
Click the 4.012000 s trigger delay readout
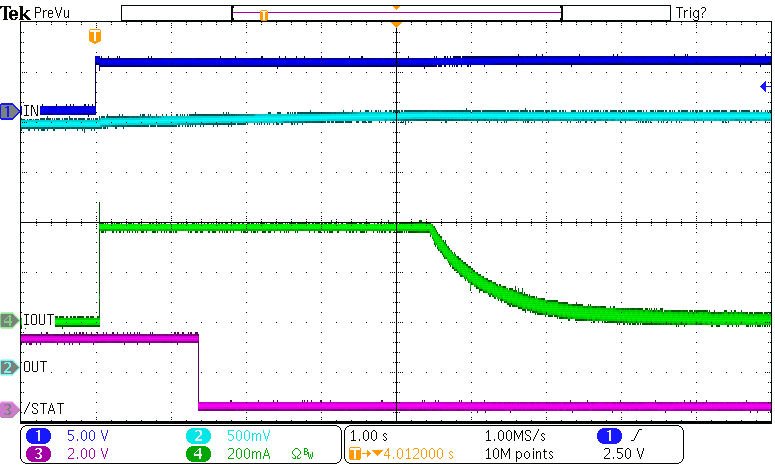(416, 453)
